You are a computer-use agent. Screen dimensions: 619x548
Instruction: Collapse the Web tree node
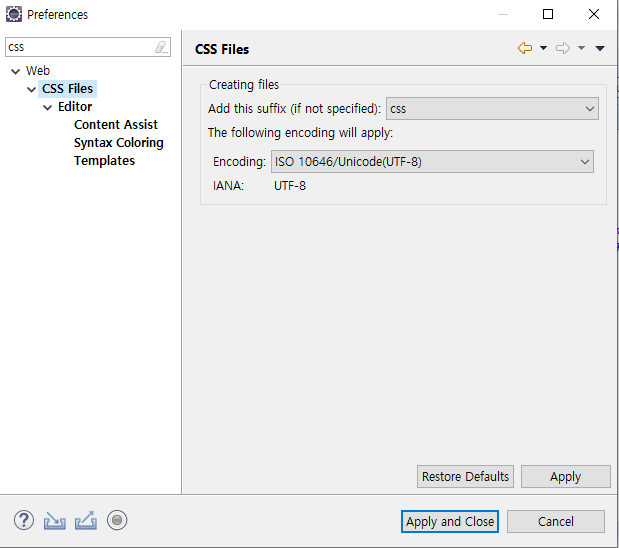point(15,71)
